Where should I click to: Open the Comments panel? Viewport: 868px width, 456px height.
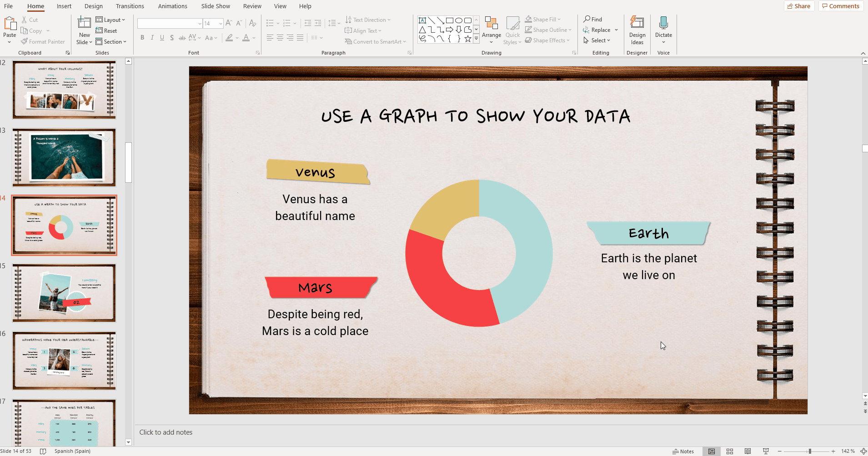[x=841, y=6]
